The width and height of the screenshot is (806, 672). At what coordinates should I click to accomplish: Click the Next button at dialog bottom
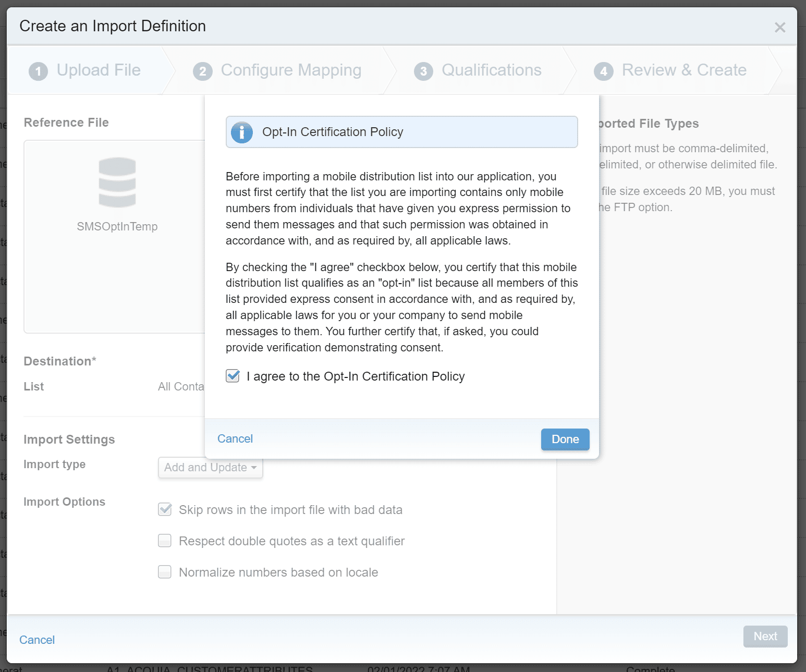[x=765, y=637]
